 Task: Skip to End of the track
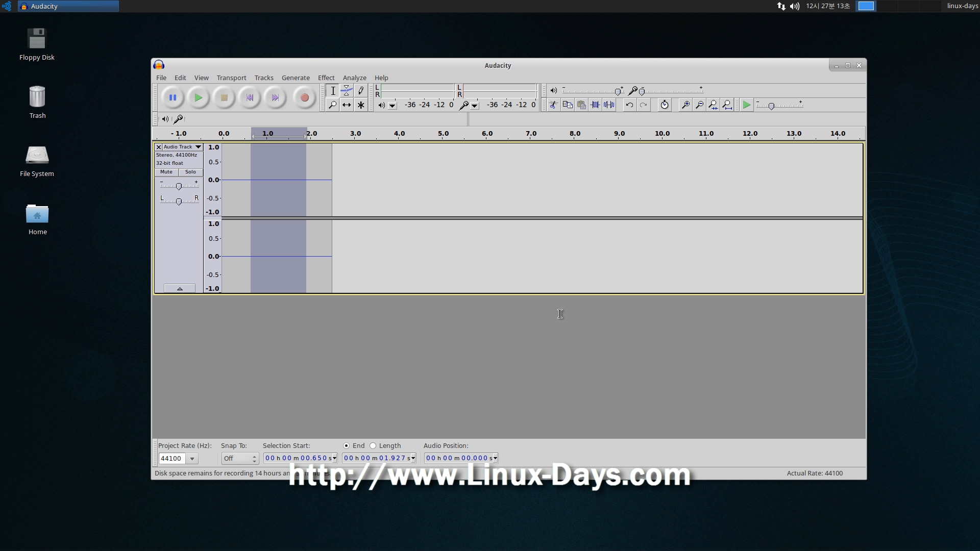point(275,97)
